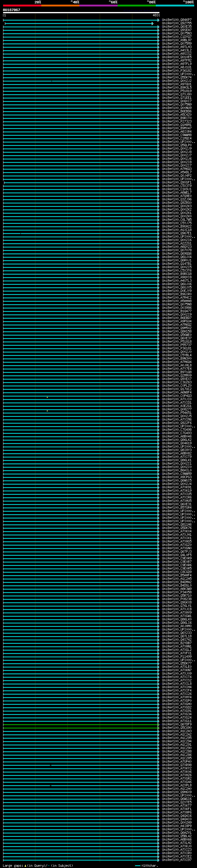The height and width of the screenshot is (868, 197).
Task: Click hit label UniRef100_A1C2A3
Action: click(x=177, y=731)
